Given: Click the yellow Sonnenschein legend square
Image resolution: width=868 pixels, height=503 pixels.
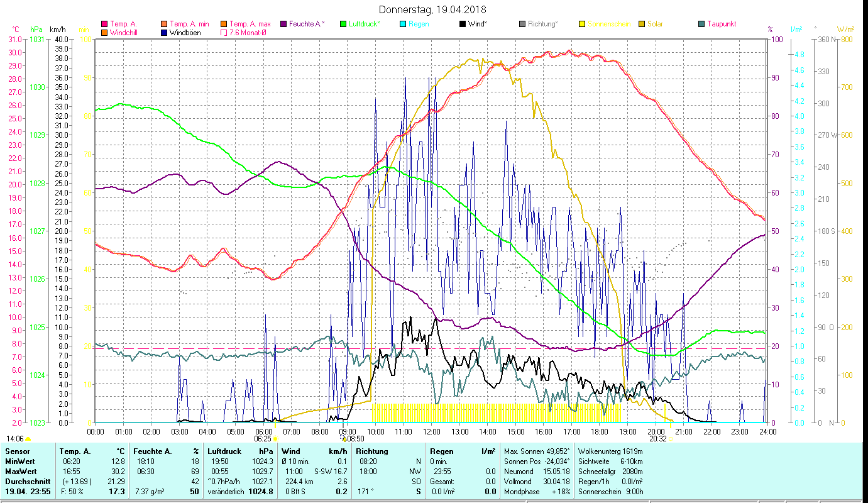Looking at the screenshot, I should pos(581,25).
